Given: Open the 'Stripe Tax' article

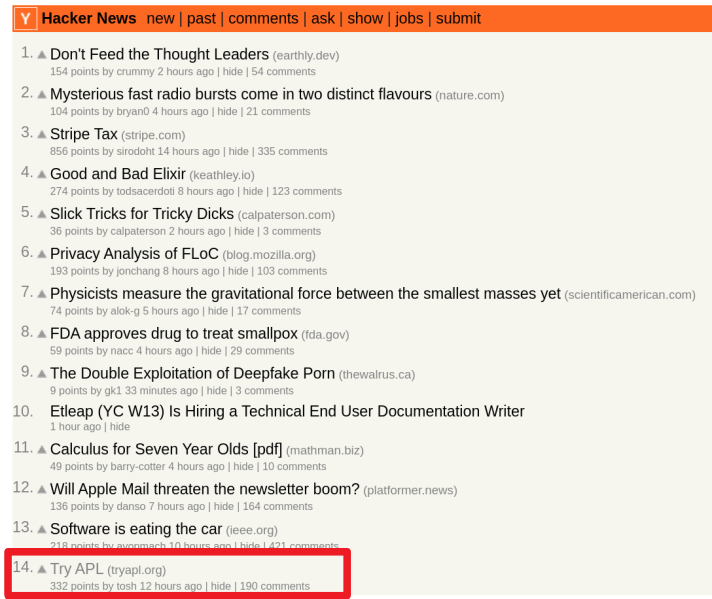Looking at the screenshot, I should (x=84, y=134).
